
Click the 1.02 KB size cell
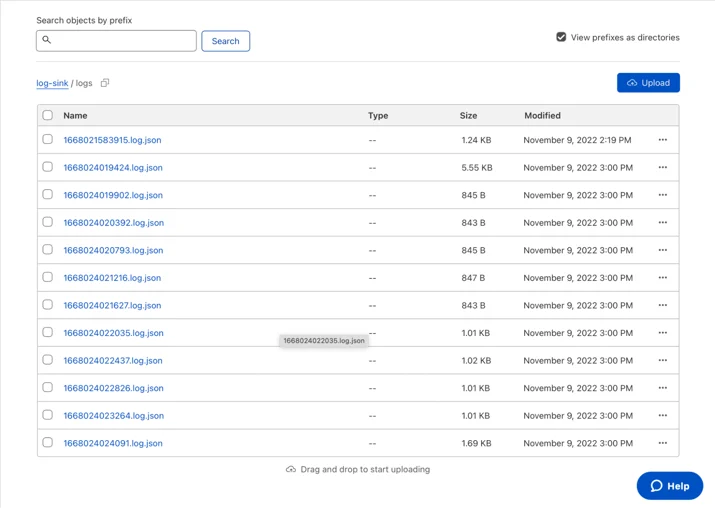tap(476, 361)
